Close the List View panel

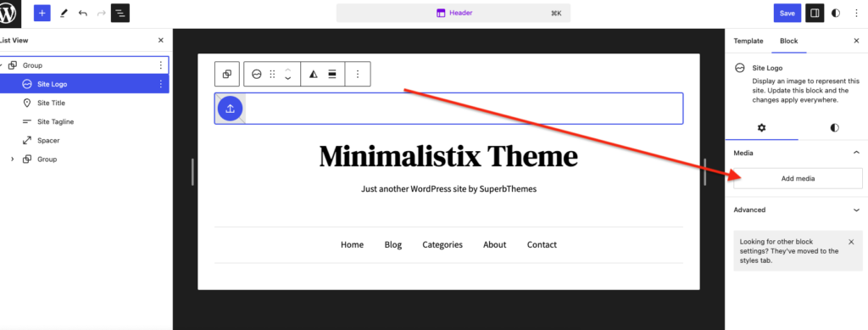click(x=160, y=41)
